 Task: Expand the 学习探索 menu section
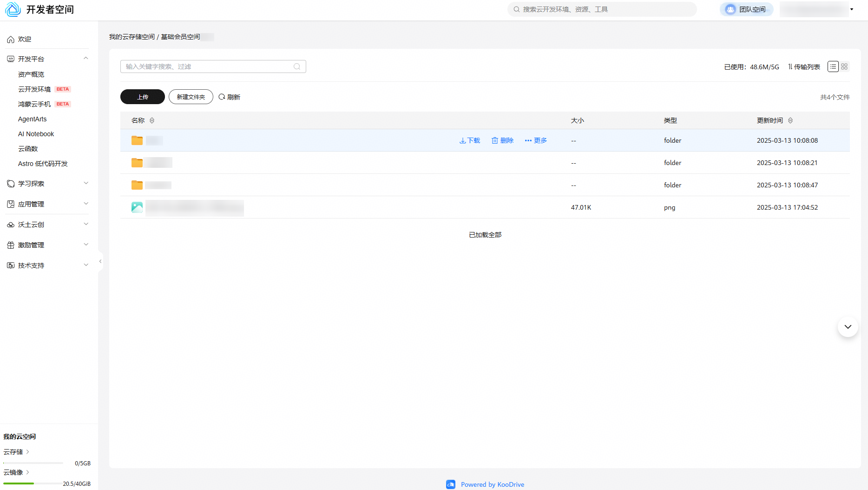tap(86, 183)
